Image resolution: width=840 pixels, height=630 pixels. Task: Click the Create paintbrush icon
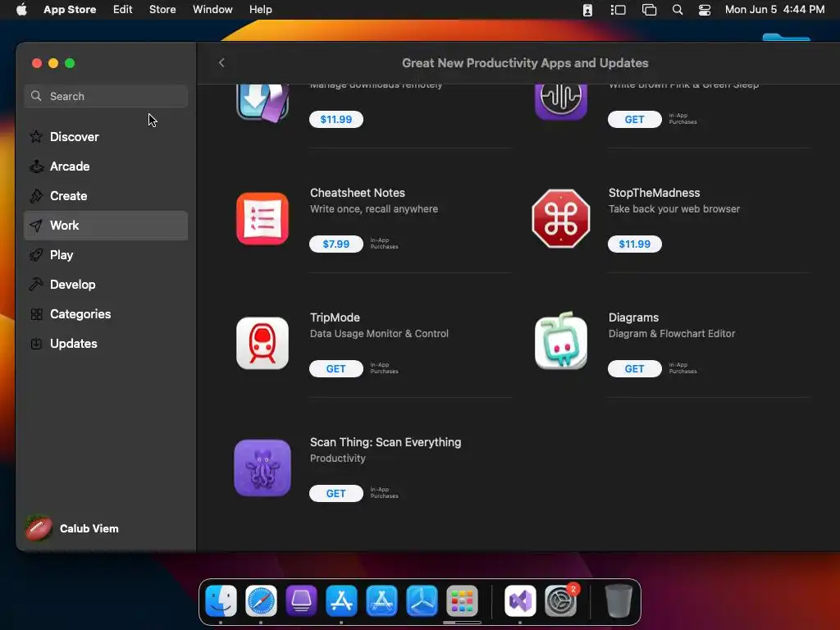coord(36,195)
